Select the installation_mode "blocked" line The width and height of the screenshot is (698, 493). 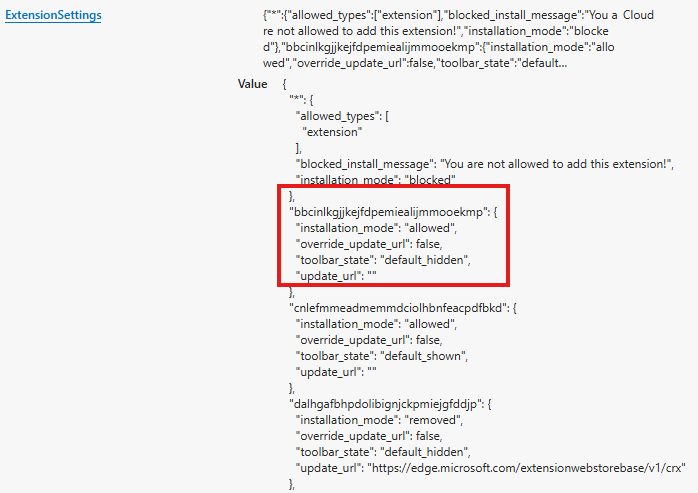pos(375,180)
